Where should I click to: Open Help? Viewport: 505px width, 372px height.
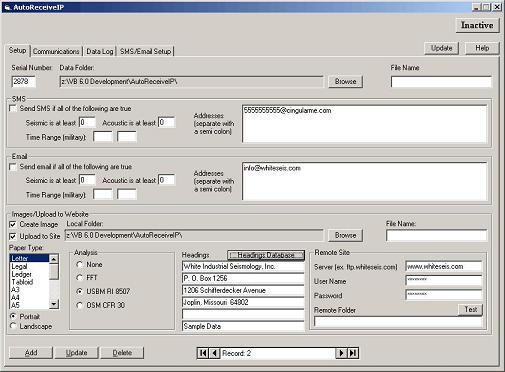click(x=482, y=48)
